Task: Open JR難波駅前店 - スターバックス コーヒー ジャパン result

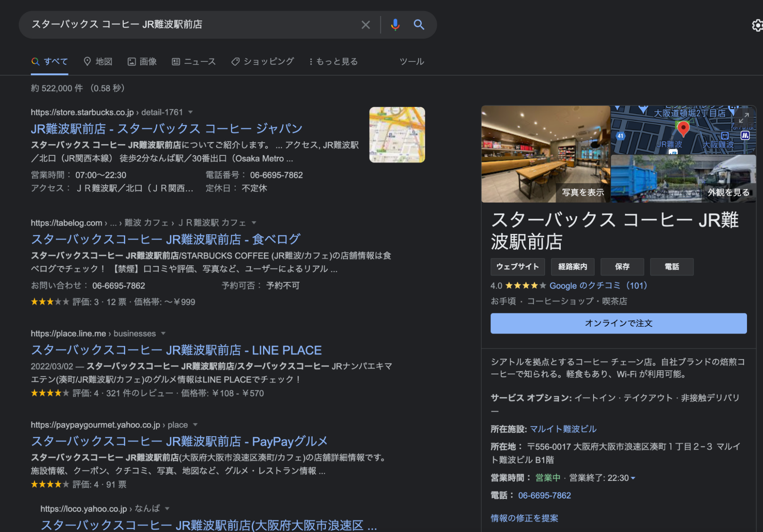Action: point(166,129)
